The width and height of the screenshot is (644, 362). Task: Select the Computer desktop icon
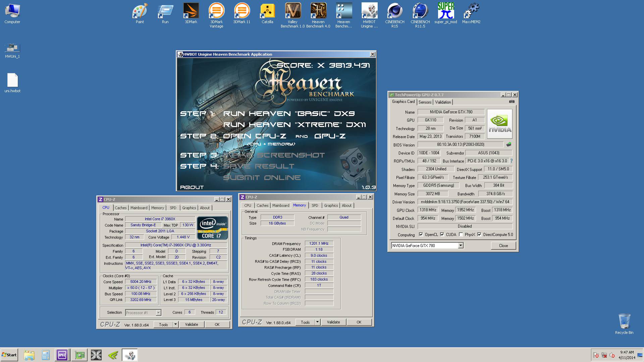pyautogui.click(x=12, y=13)
